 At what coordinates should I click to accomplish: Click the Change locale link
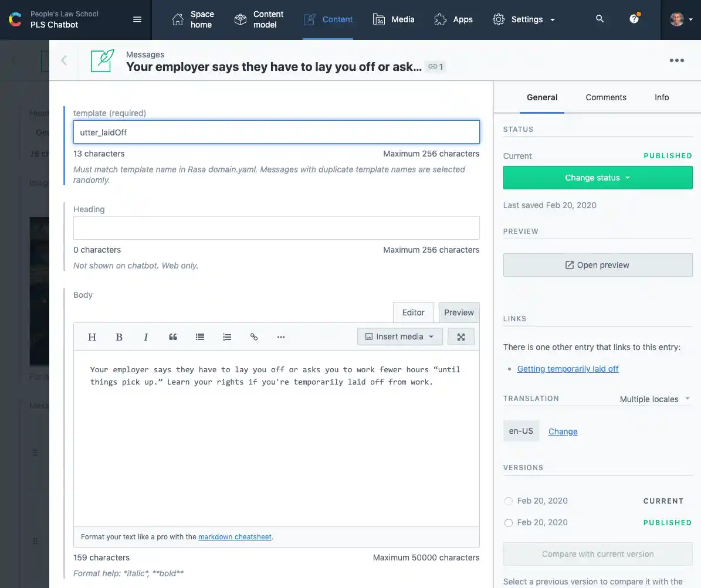(563, 431)
